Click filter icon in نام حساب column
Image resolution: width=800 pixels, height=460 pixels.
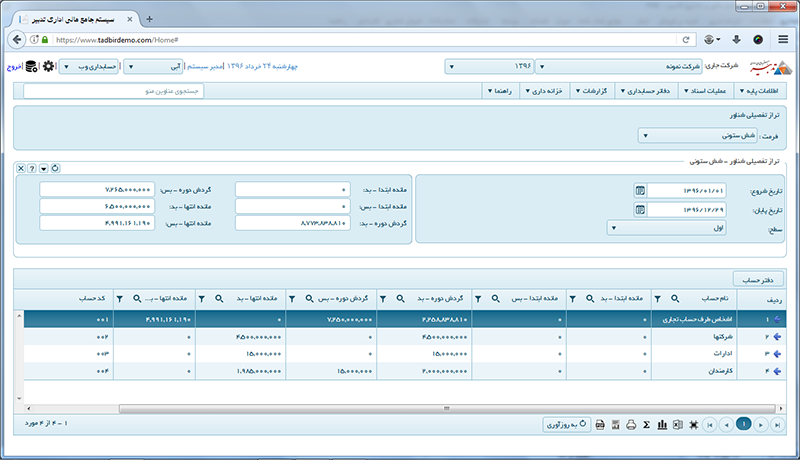(657, 298)
